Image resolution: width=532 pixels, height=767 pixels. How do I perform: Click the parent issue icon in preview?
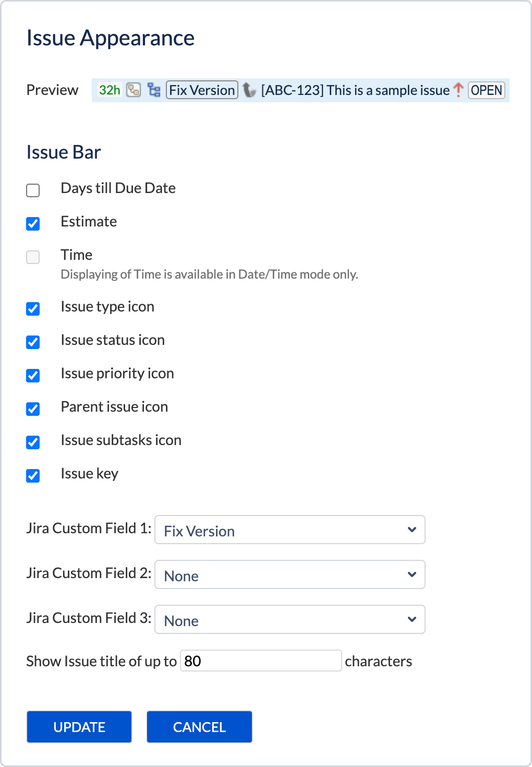(134, 90)
